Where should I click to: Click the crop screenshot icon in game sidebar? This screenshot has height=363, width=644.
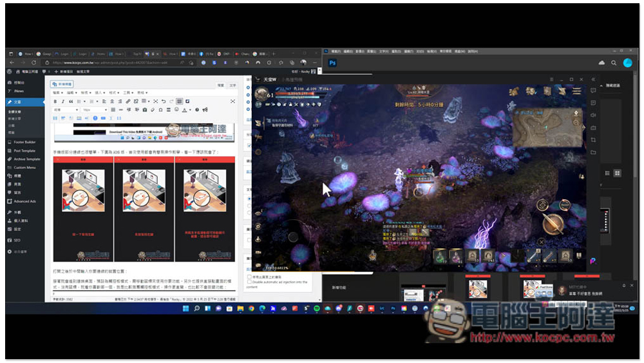[593, 140]
